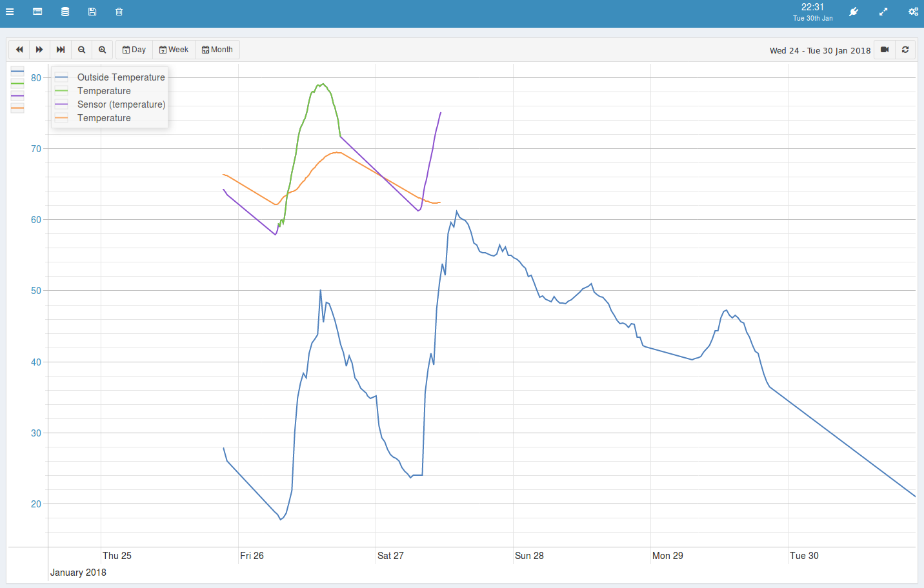924x588 pixels.
Task: Toggle Outside Temperature series in the legend
Action: pyautogui.click(x=121, y=77)
